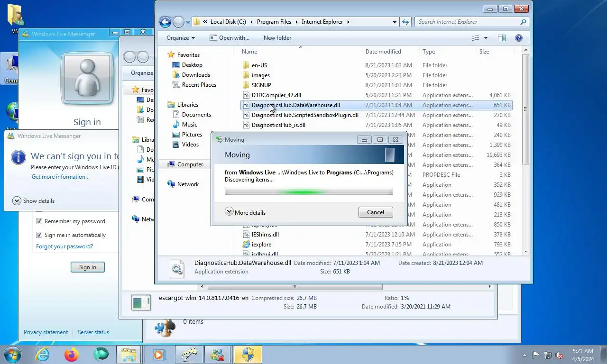Click the Sign in button in Messenger
Image resolution: width=607 pixels, height=364 pixels.
88,267
